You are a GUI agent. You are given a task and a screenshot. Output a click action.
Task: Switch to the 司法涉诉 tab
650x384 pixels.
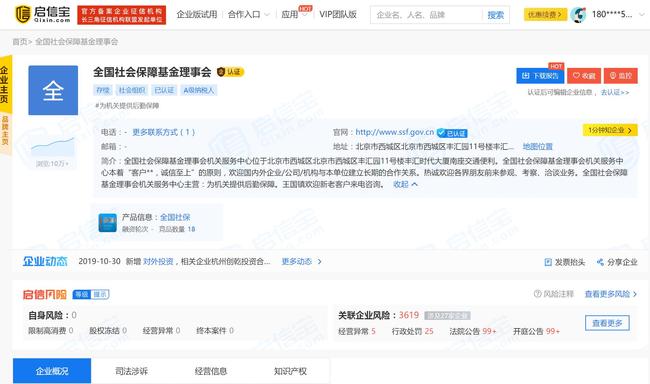[131, 371]
